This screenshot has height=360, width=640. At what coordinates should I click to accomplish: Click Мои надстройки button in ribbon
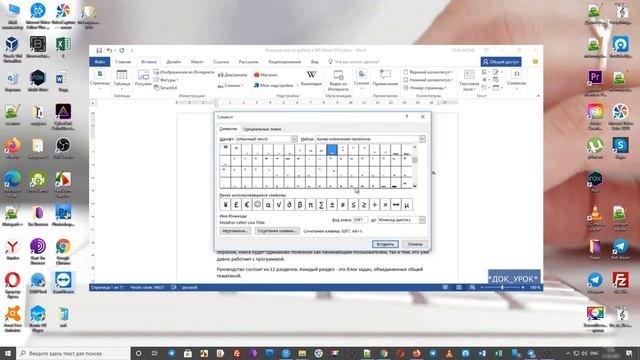pos(273,85)
